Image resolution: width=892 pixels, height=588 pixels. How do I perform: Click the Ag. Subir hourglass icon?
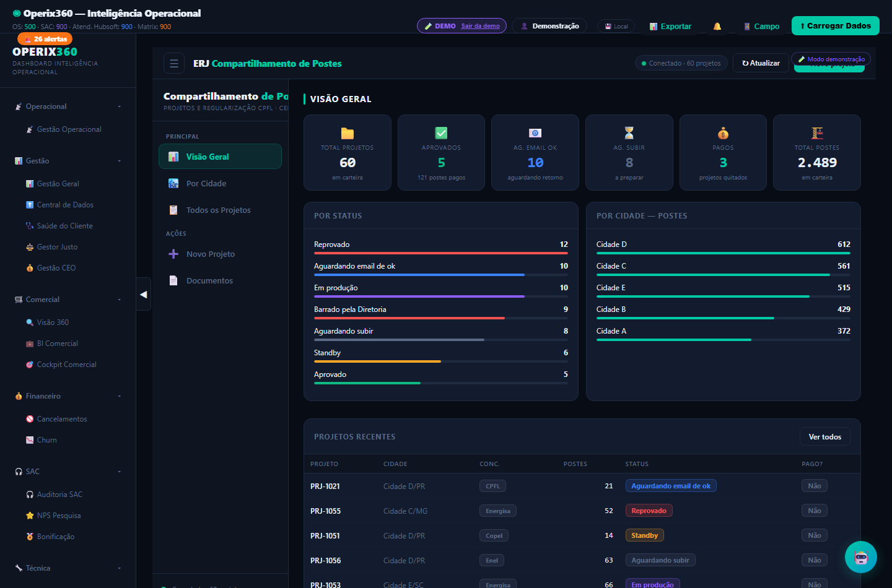point(629,133)
